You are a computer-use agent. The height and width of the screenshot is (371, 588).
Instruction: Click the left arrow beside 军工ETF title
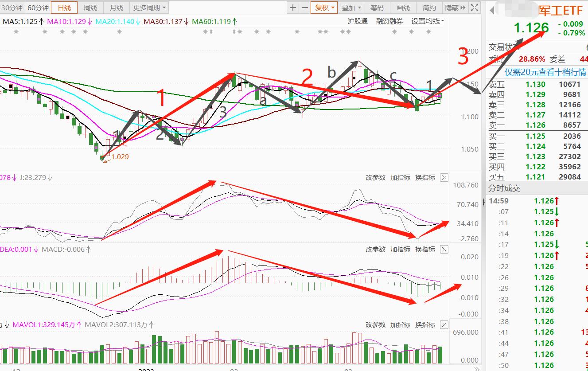(x=492, y=11)
